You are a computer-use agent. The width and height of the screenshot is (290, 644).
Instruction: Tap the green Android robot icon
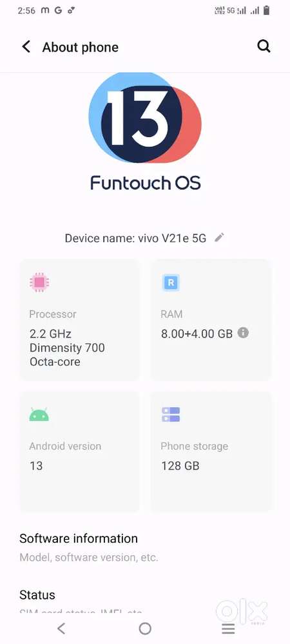39,414
